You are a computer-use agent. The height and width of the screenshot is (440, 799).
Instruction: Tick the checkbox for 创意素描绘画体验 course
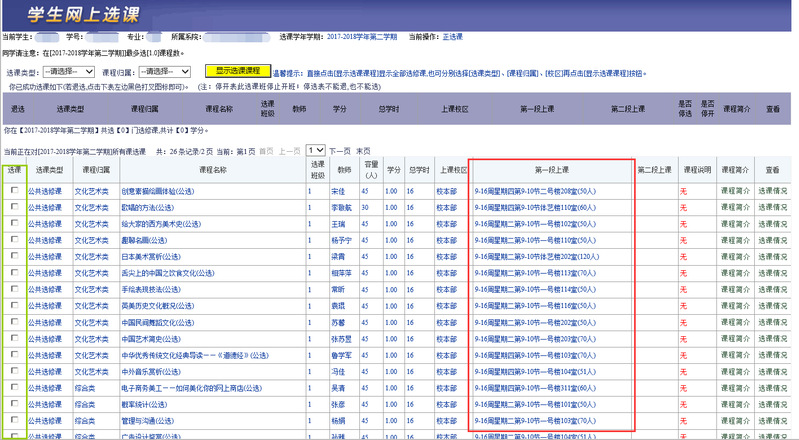click(14, 189)
